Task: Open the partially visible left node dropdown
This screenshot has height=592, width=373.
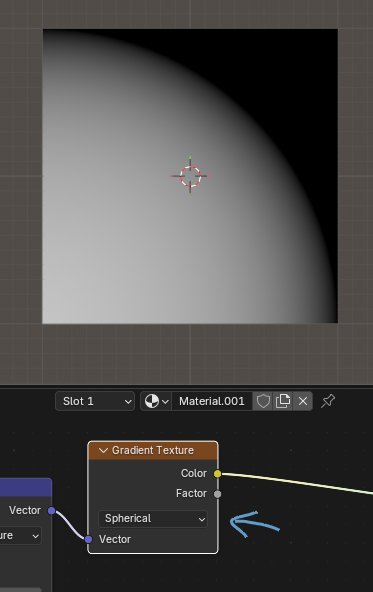Action: 20,535
